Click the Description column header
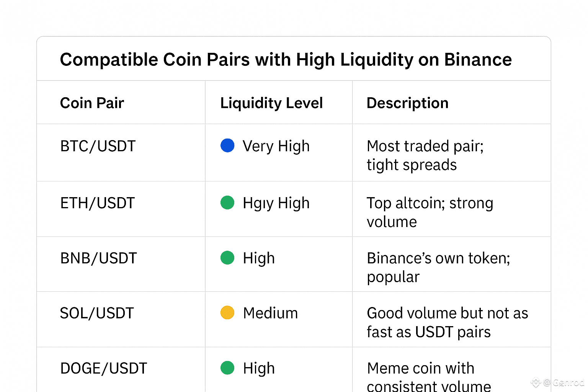 point(407,103)
